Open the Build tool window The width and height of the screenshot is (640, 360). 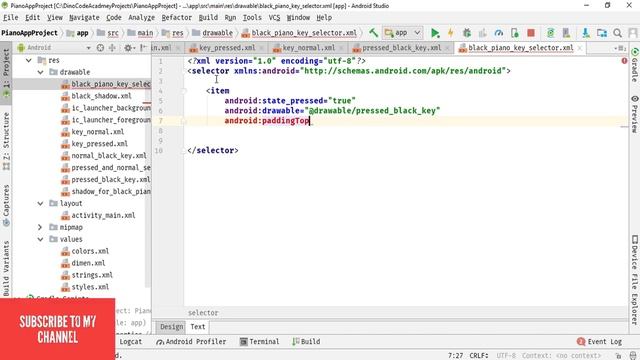point(306,342)
